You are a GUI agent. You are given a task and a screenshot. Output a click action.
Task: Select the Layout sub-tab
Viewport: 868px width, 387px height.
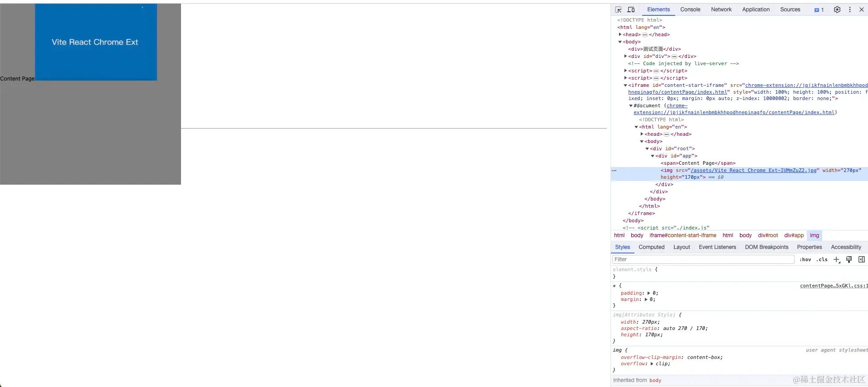682,247
